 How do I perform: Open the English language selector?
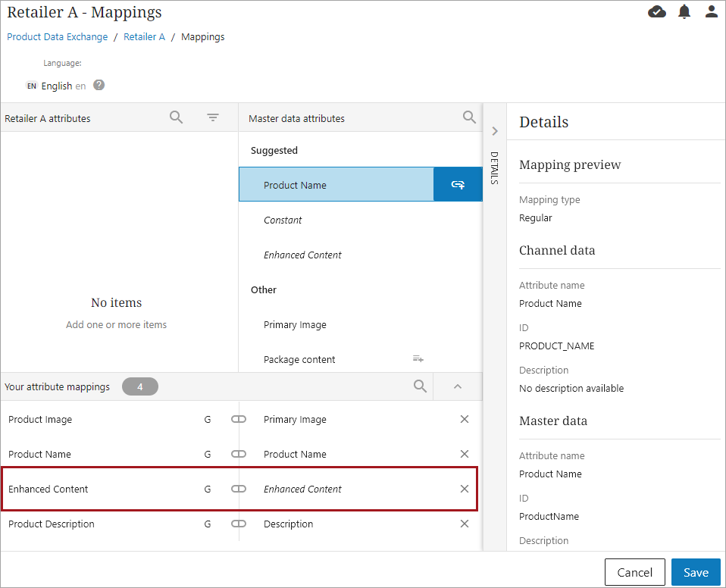pos(56,86)
